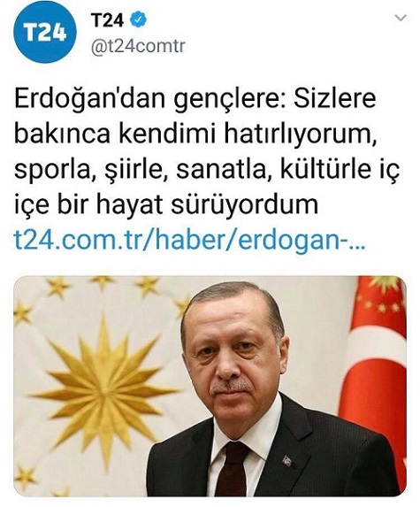Click the lapel pin on the suit
The height and width of the screenshot is (507, 420).
point(287,461)
